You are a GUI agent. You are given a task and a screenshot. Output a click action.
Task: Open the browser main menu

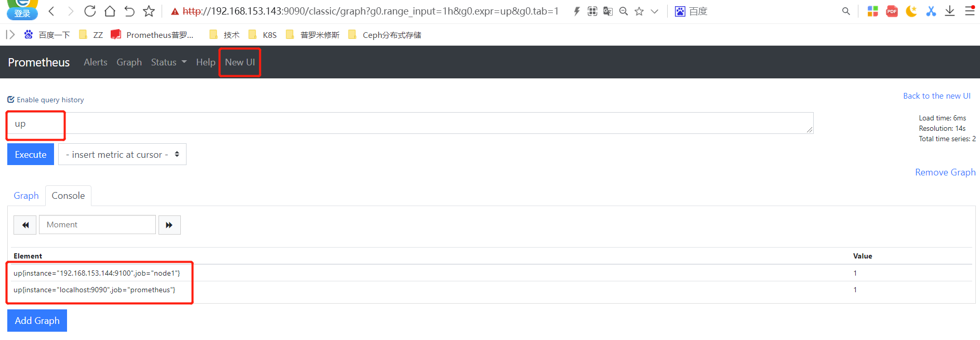click(x=970, y=11)
